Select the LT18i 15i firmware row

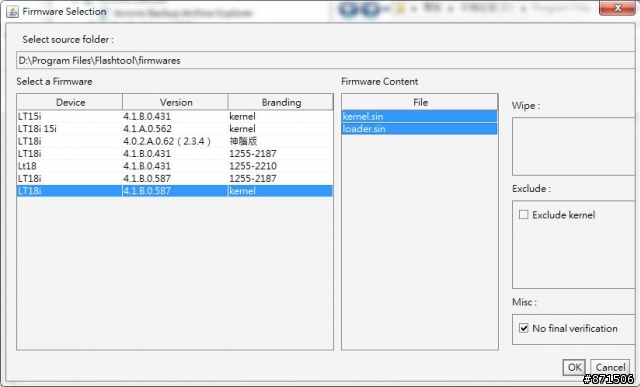pos(175,129)
